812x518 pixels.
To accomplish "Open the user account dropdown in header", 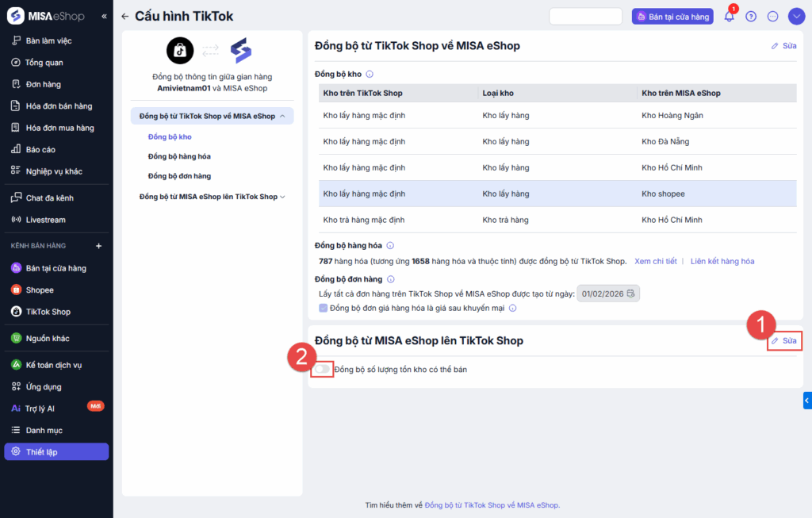I will tap(795, 17).
